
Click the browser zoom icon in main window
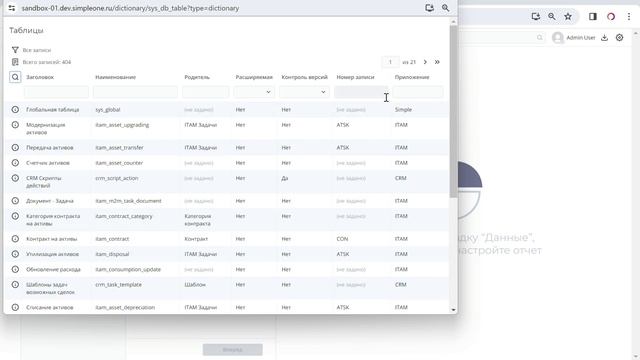551,16
